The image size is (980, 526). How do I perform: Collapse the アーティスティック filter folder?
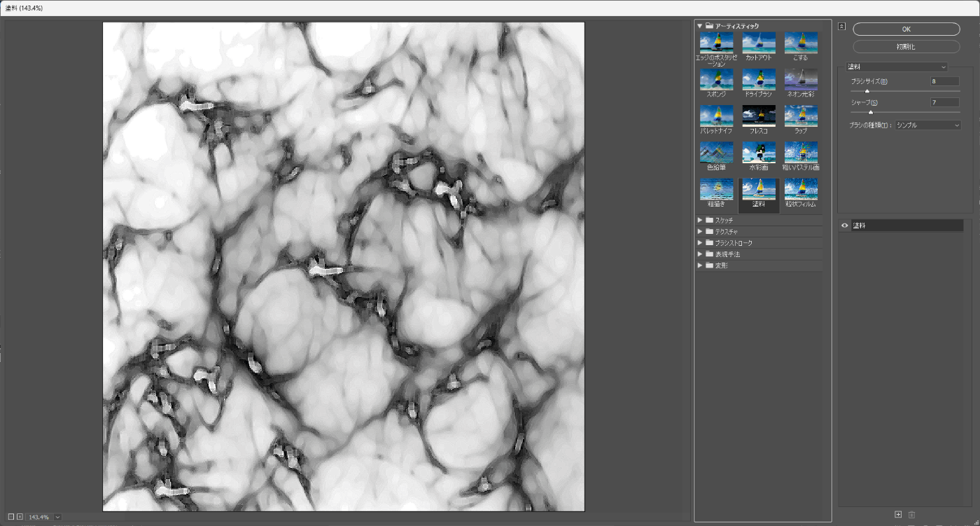(699, 26)
